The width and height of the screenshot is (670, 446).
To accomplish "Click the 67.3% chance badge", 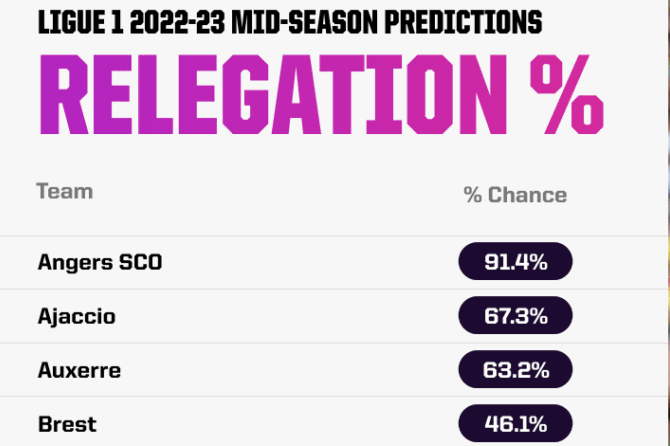I will [515, 317].
